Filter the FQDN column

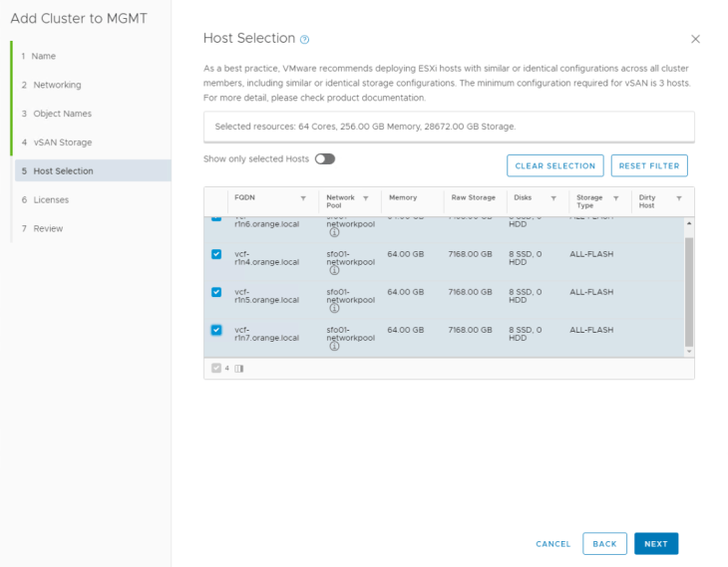(x=303, y=198)
